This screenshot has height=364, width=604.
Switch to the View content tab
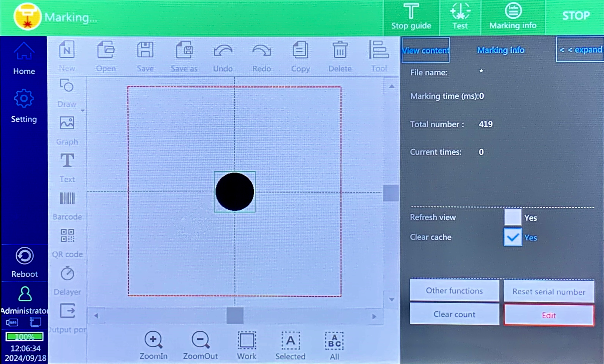pyautogui.click(x=426, y=50)
